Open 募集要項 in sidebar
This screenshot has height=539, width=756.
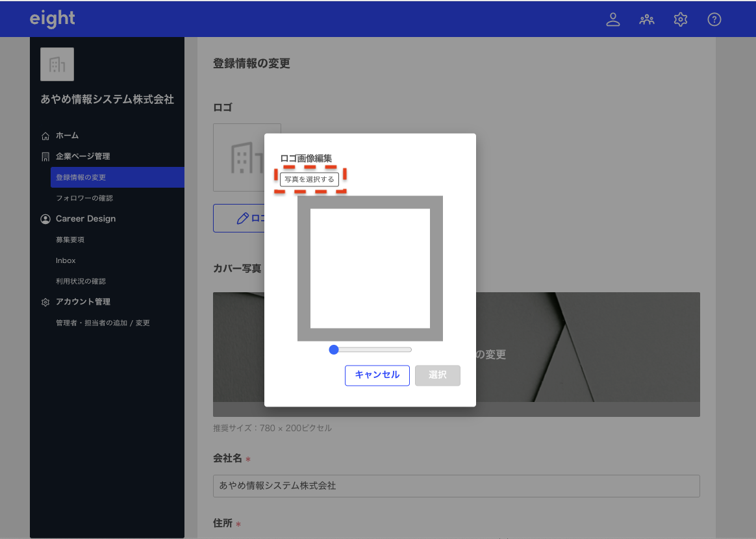point(70,240)
